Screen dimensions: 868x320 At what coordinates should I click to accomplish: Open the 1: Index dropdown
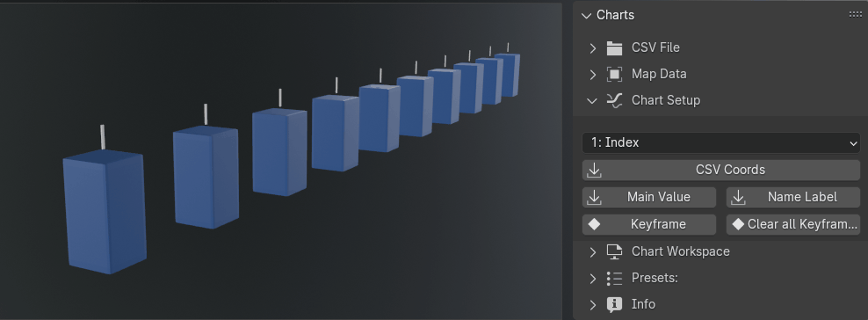tap(721, 142)
